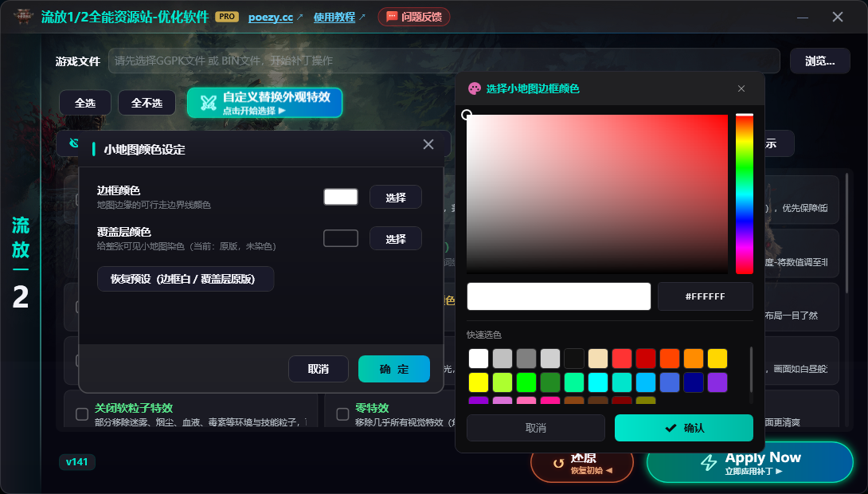
Task: Select the turquoise quick color swatch
Action: coord(622,382)
